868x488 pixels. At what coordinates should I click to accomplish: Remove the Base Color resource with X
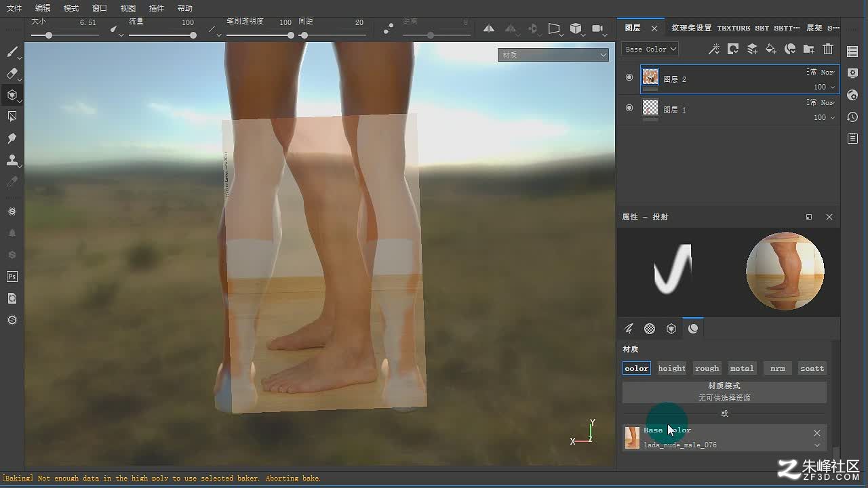[817, 433]
